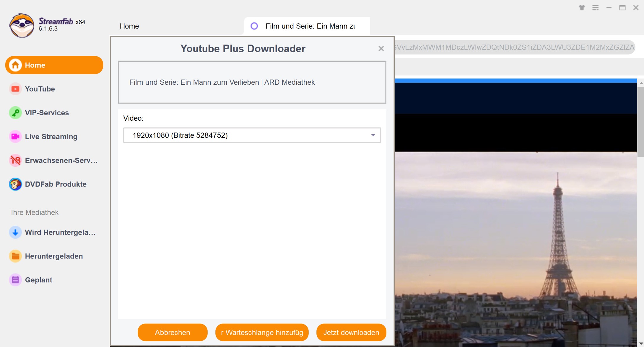644x347 pixels.
Task: Open Heruntergeladen library entry
Action: point(54,256)
